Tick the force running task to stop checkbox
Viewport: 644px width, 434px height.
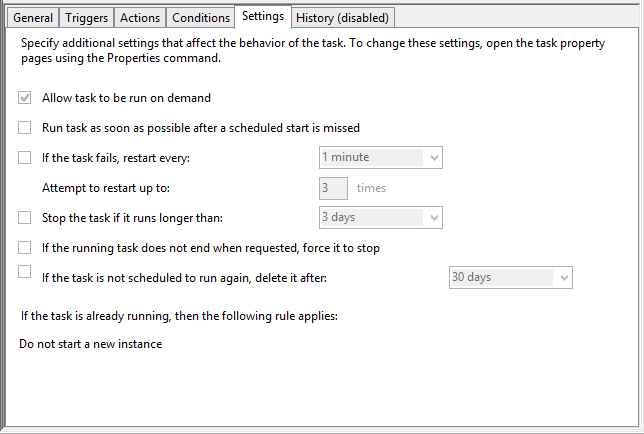(25, 247)
